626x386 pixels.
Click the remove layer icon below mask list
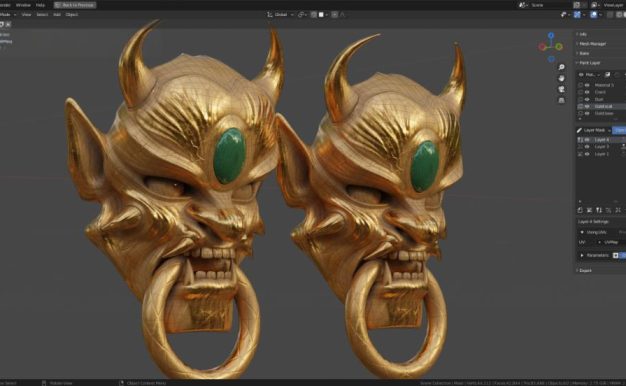[589, 210]
